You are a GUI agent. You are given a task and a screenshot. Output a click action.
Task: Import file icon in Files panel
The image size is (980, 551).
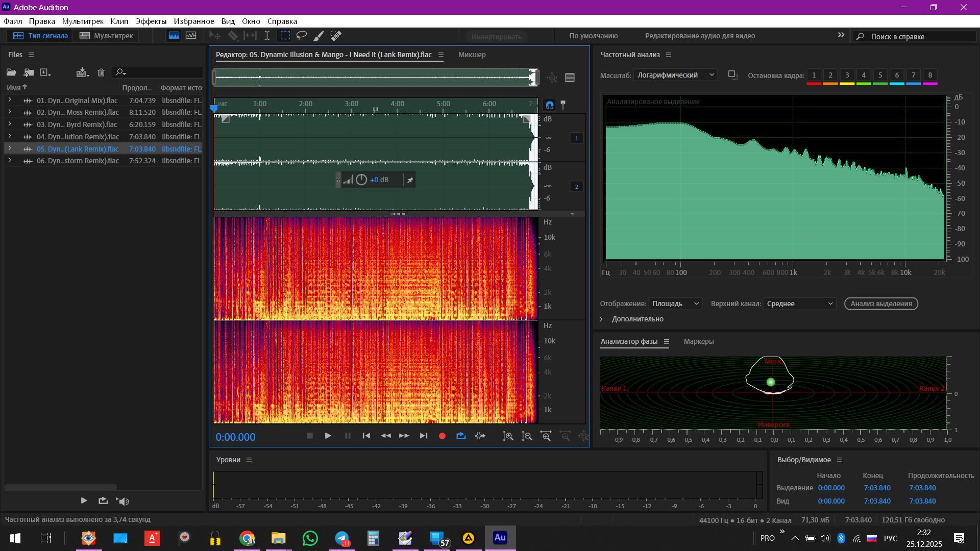click(x=29, y=72)
